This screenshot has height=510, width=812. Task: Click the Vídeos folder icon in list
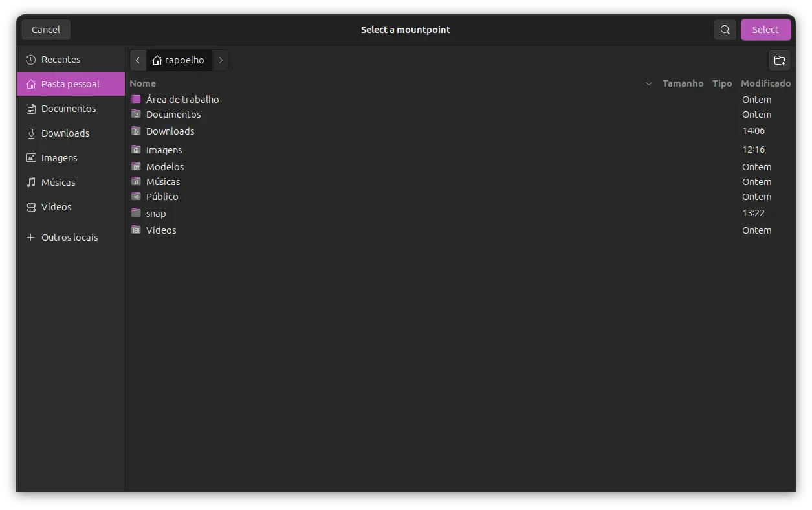click(136, 230)
